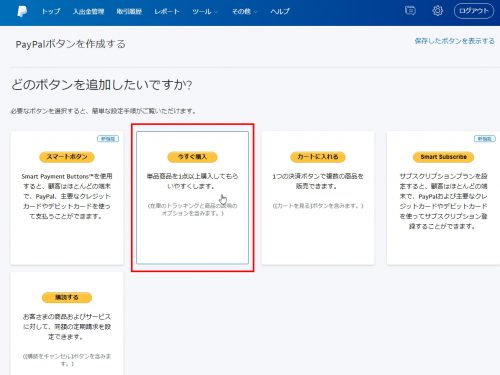Select the スマートボタン yellow button

click(67, 157)
